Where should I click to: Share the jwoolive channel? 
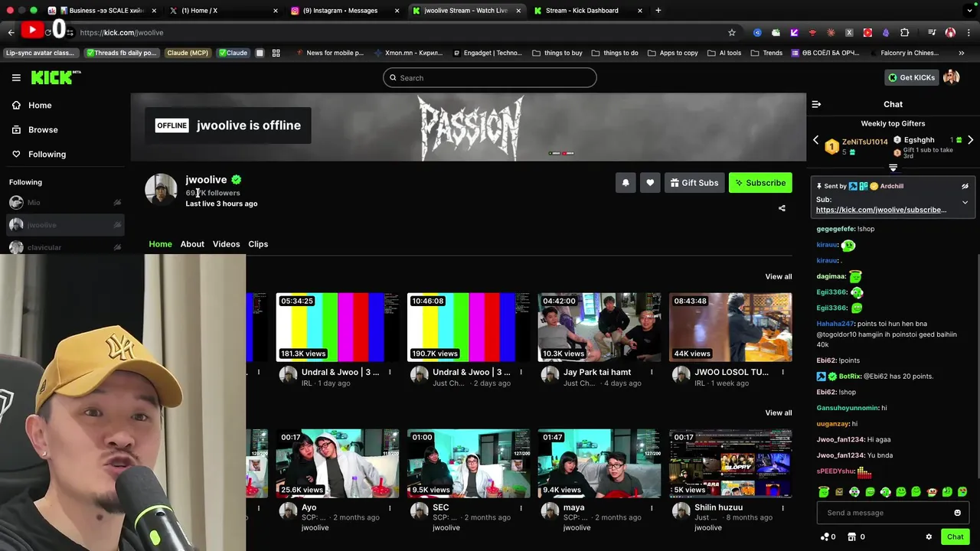tap(782, 208)
